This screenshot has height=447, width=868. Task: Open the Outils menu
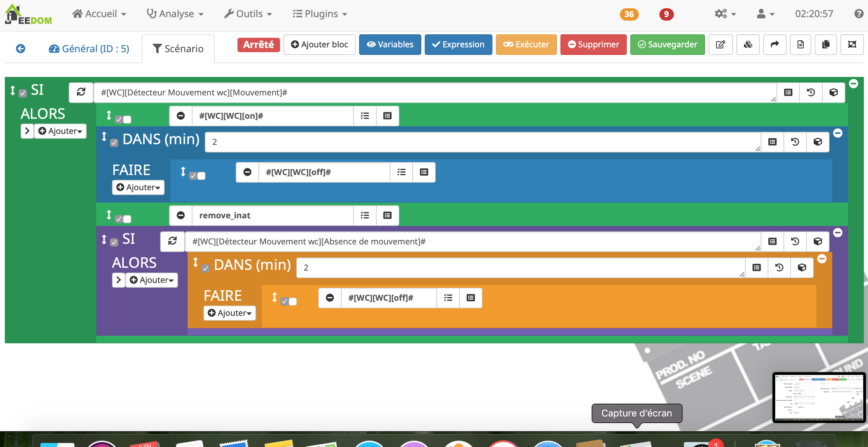(x=248, y=14)
